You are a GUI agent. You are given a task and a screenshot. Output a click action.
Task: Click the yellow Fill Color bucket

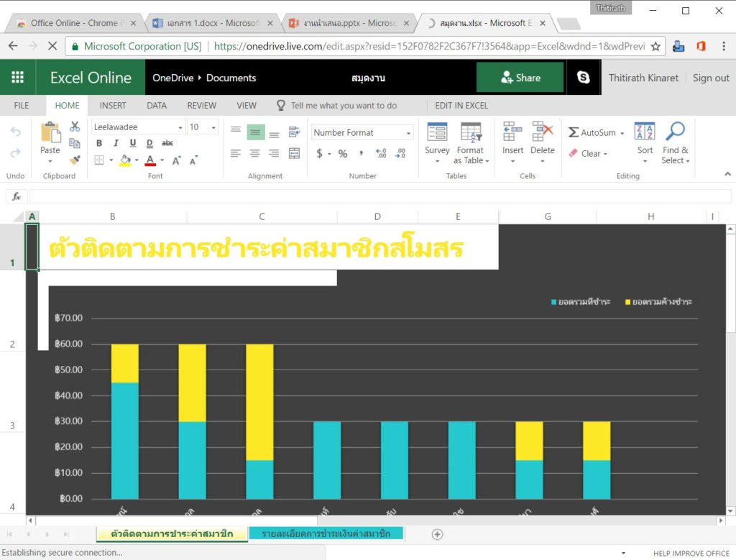click(x=125, y=160)
